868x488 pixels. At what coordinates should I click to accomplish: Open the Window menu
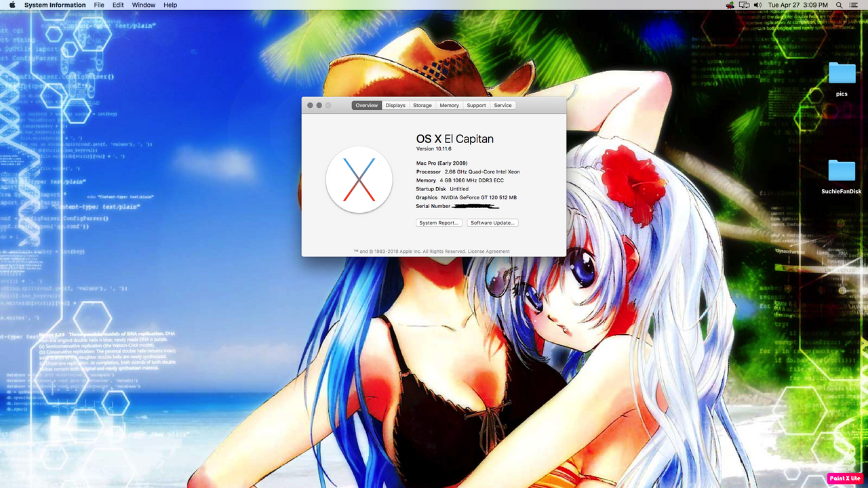[144, 5]
